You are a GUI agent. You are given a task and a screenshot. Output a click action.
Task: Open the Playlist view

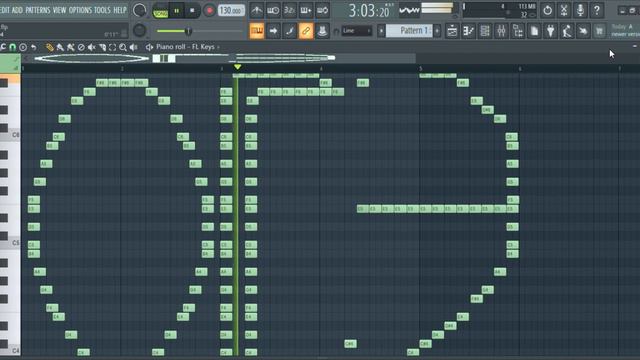click(x=452, y=31)
